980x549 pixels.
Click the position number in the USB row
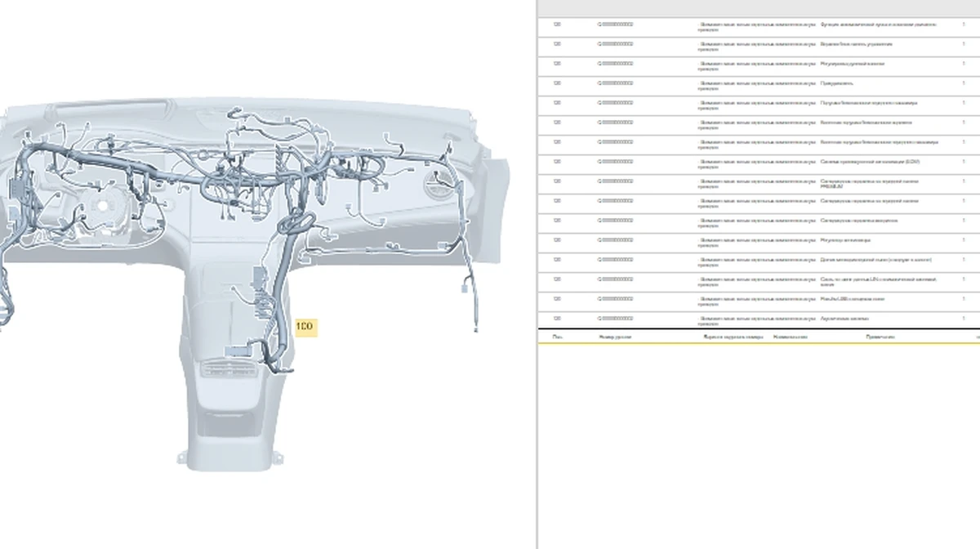coord(557,299)
